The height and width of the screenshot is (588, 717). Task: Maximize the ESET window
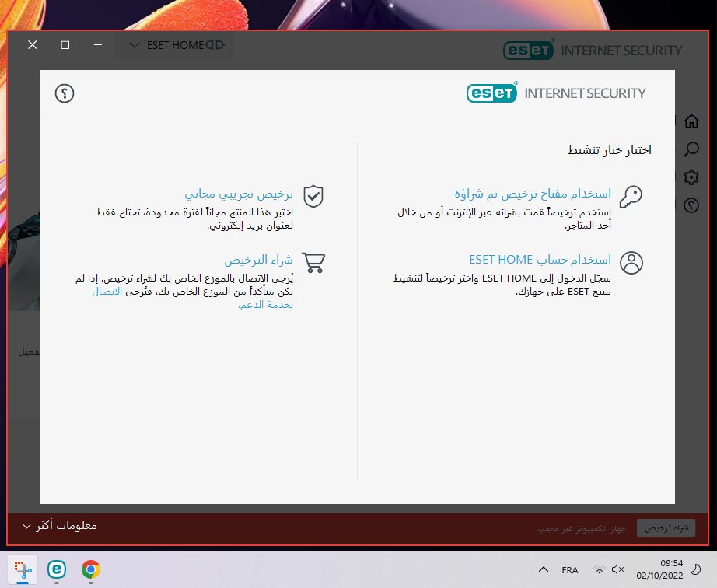[x=65, y=45]
